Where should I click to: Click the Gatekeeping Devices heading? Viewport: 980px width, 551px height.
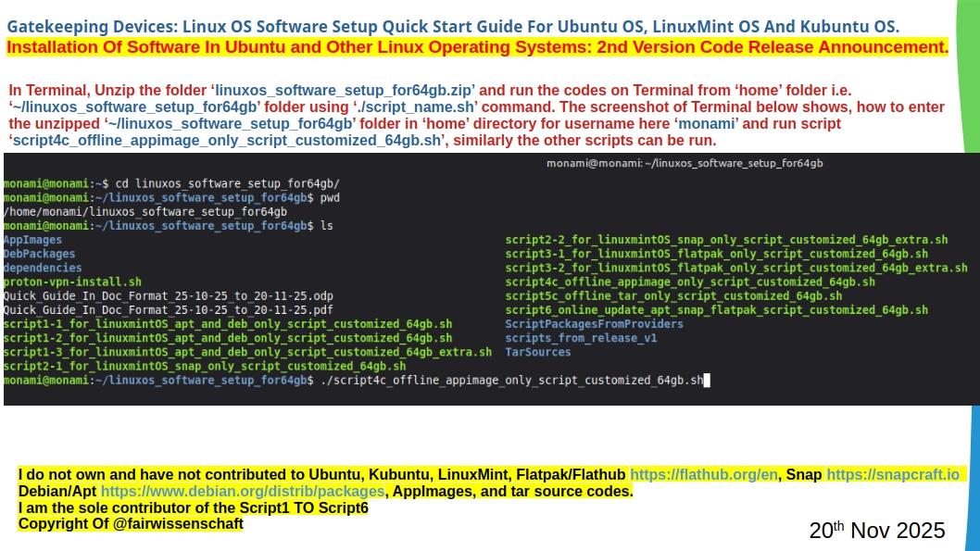tap(453, 27)
